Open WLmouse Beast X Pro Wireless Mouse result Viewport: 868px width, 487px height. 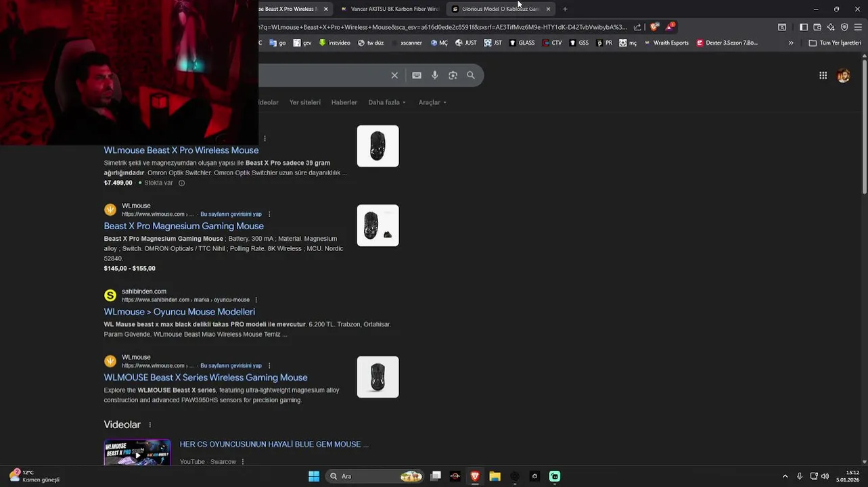181,150
